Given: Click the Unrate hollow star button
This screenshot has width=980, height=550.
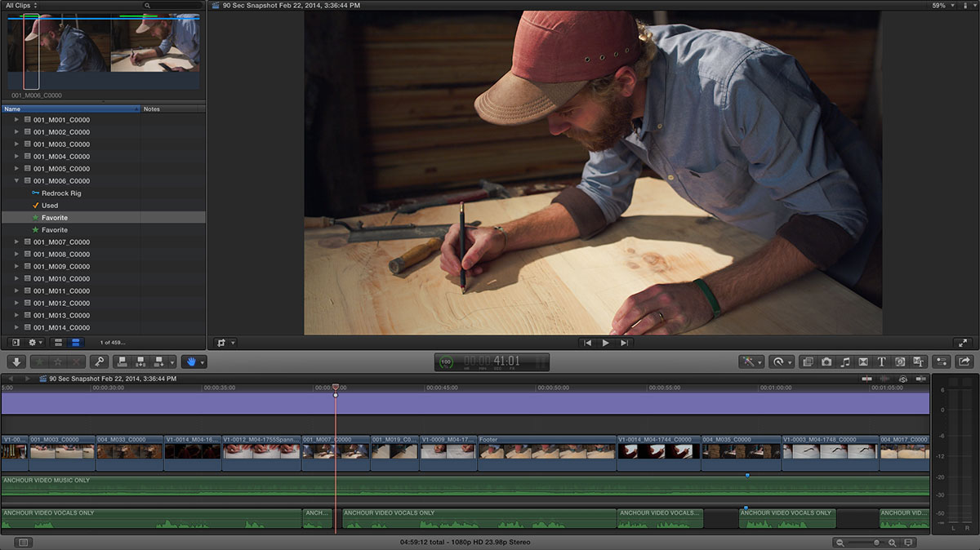Looking at the screenshot, I should coord(58,361).
